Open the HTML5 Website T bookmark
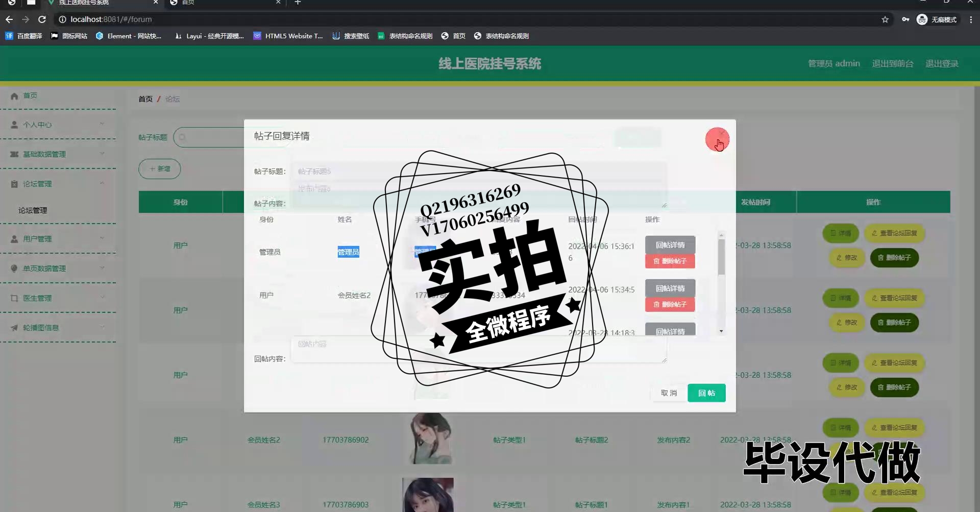Screen dimensions: 980x512 pos(288,36)
